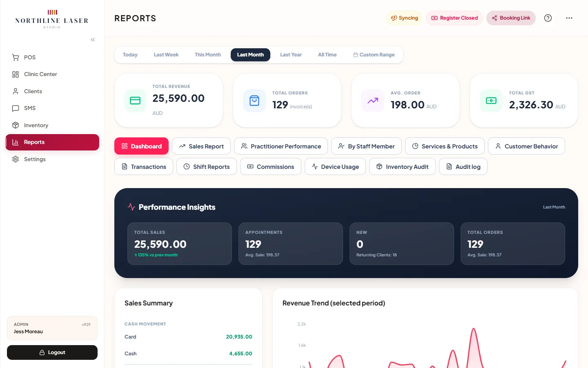Select the This Month period filter
Screen dimensions: 588x368
208,55
